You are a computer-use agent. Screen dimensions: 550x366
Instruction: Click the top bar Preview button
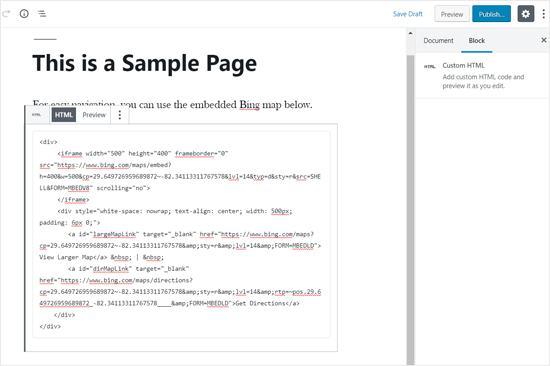[452, 14]
